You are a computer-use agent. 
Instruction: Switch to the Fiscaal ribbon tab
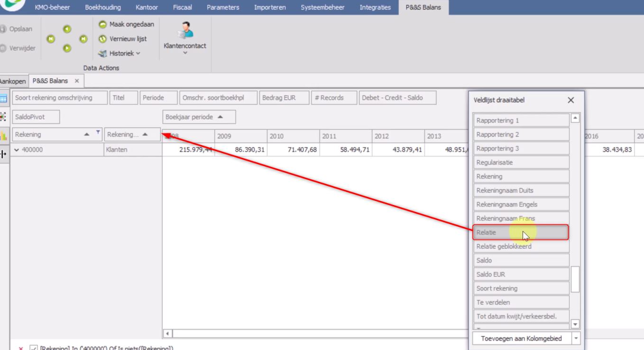point(182,7)
